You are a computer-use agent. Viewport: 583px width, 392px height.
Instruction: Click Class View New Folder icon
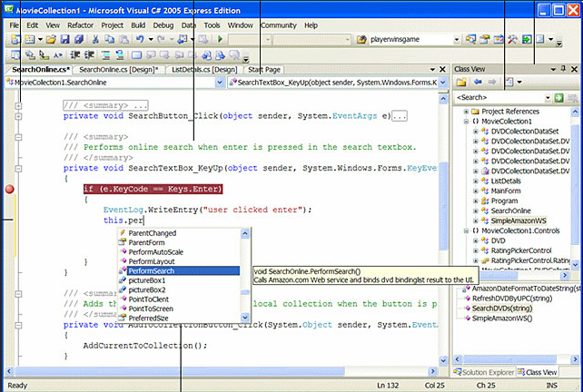461,82
